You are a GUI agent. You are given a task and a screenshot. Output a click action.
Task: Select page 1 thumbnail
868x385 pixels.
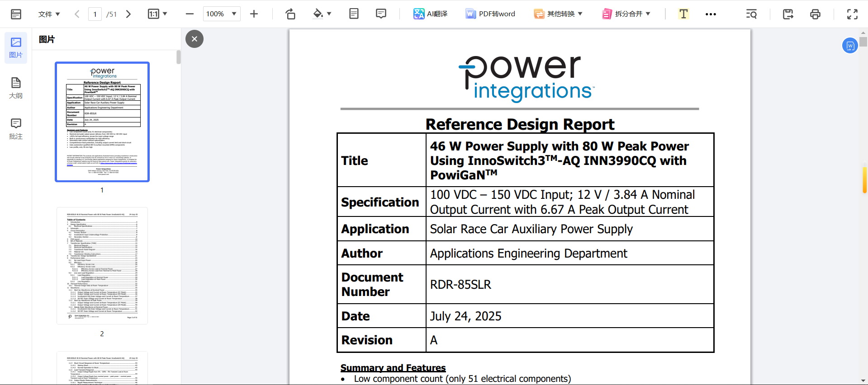click(x=102, y=122)
